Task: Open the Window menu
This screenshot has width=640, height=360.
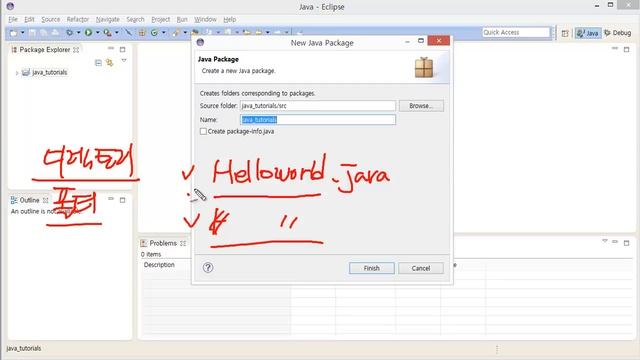Action: click(205, 19)
